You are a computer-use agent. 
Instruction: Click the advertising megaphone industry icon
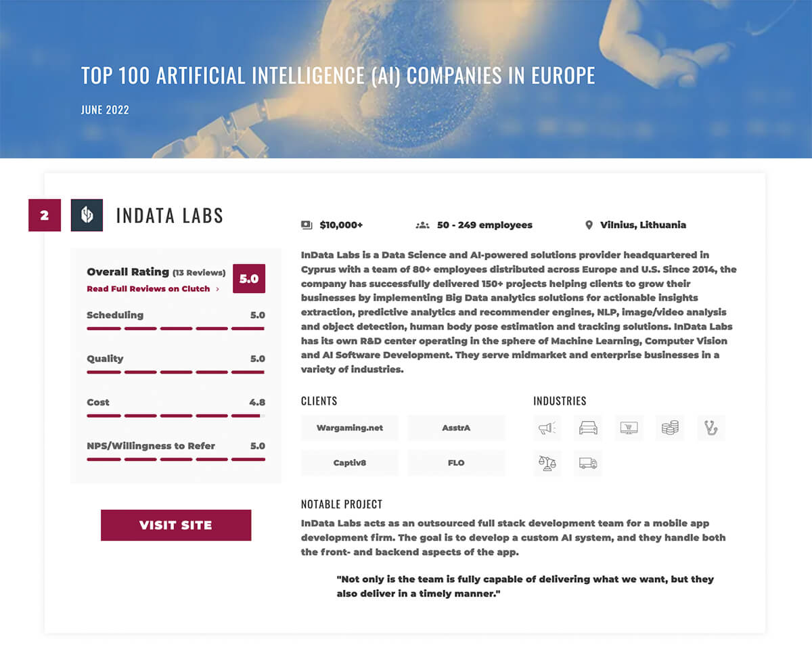547,428
